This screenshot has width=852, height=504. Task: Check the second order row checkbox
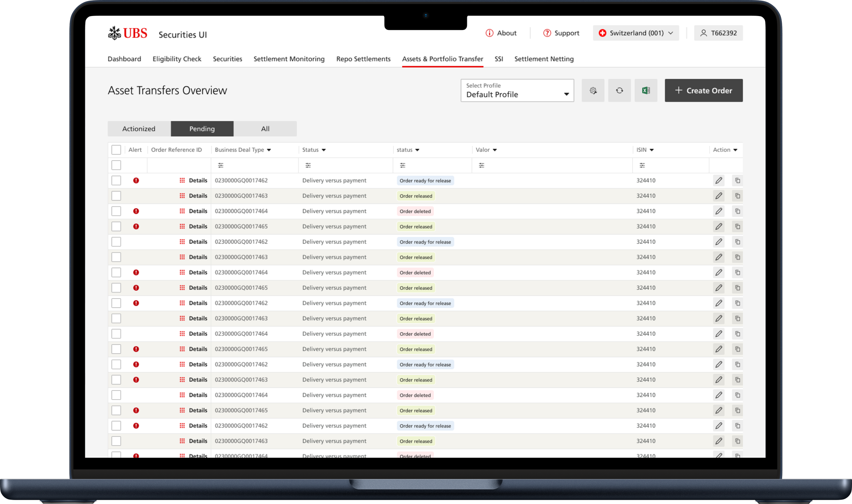(116, 196)
